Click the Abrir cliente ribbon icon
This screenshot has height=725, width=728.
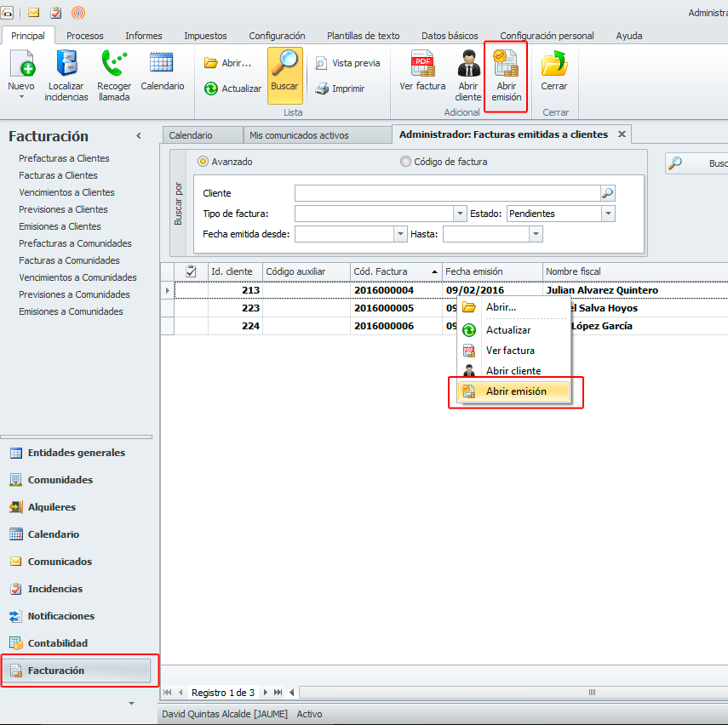coord(468,66)
